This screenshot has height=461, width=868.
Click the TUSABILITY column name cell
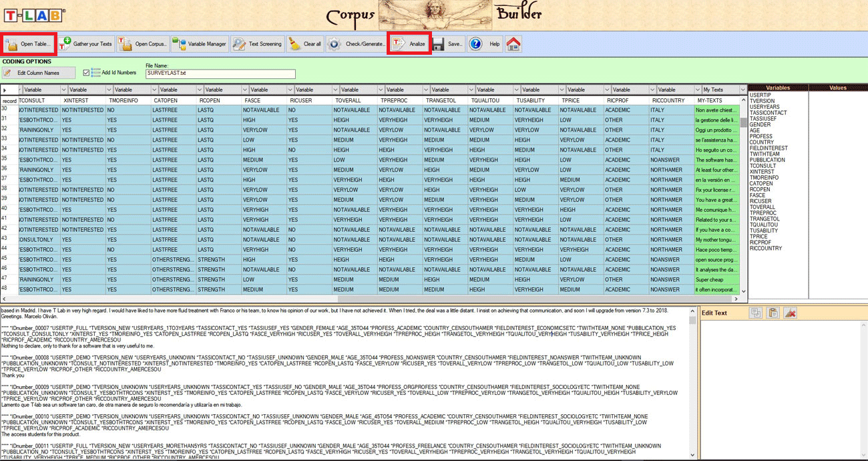tap(535, 100)
